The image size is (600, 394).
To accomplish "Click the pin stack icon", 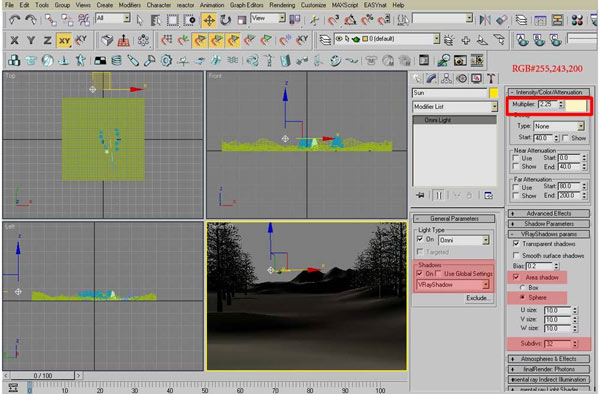I will tap(420, 195).
